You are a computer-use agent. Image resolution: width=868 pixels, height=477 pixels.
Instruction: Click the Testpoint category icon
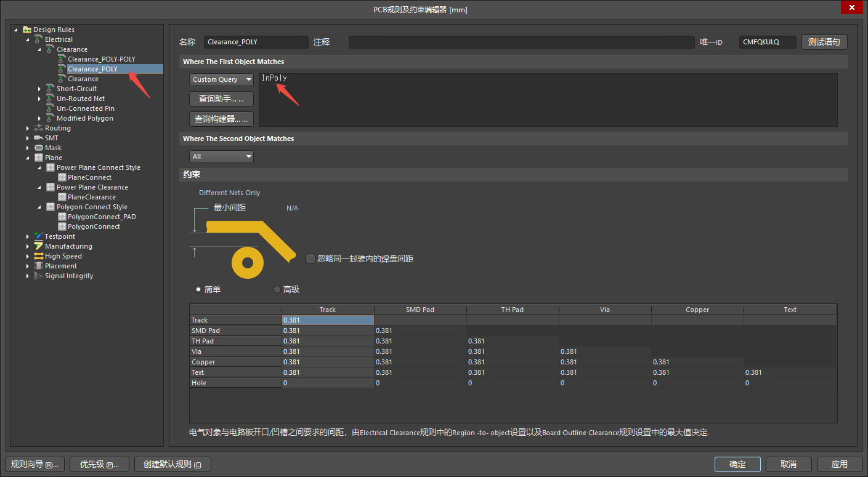39,236
